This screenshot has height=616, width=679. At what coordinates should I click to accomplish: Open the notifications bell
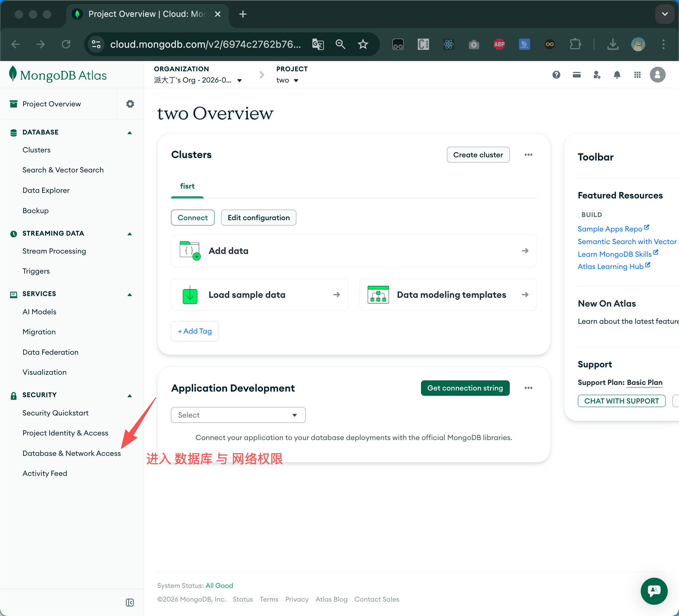pos(617,74)
